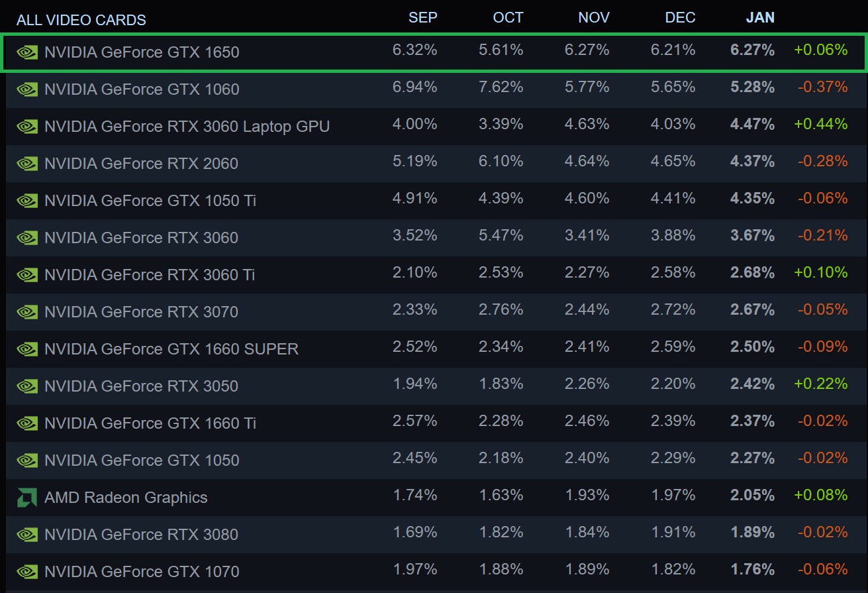868x593 pixels.
Task: Click the 6.94% SEP value for GTX 1060
Action: [x=415, y=87]
